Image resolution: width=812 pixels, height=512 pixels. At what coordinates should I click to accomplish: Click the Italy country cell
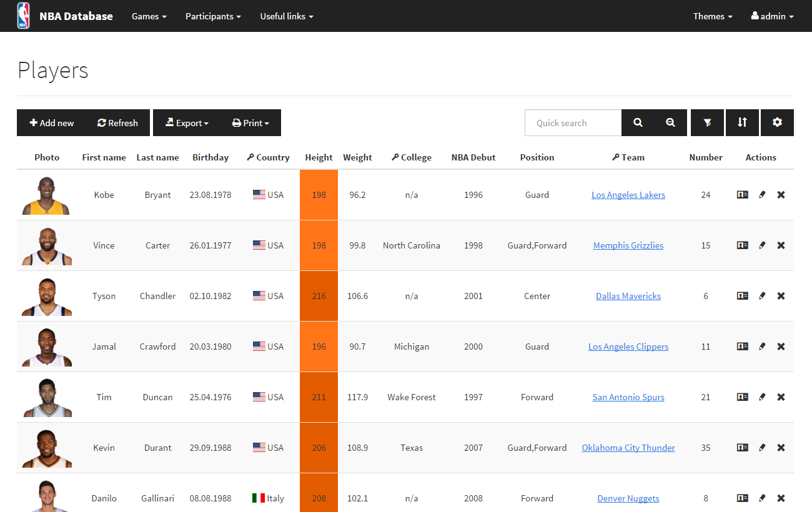click(268, 498)
